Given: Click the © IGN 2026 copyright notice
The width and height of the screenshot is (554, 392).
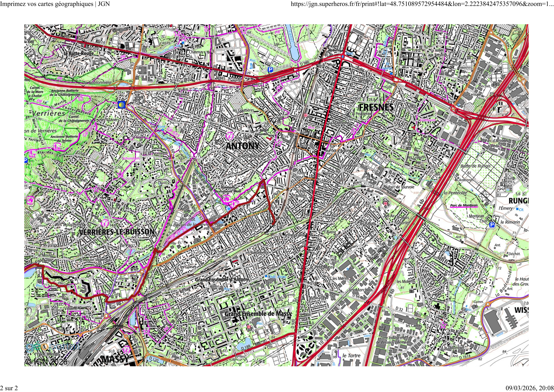Looking at the screenshot, I should [x=46, y=361].
